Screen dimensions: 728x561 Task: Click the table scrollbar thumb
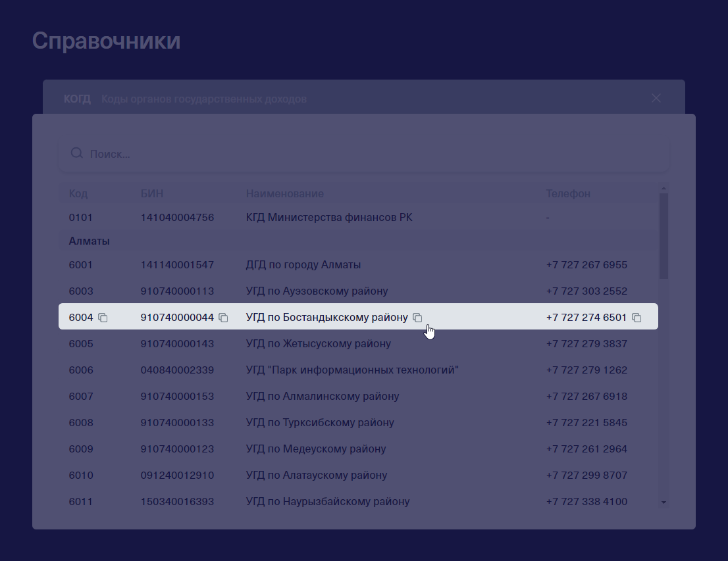click(x=663, y=235)
